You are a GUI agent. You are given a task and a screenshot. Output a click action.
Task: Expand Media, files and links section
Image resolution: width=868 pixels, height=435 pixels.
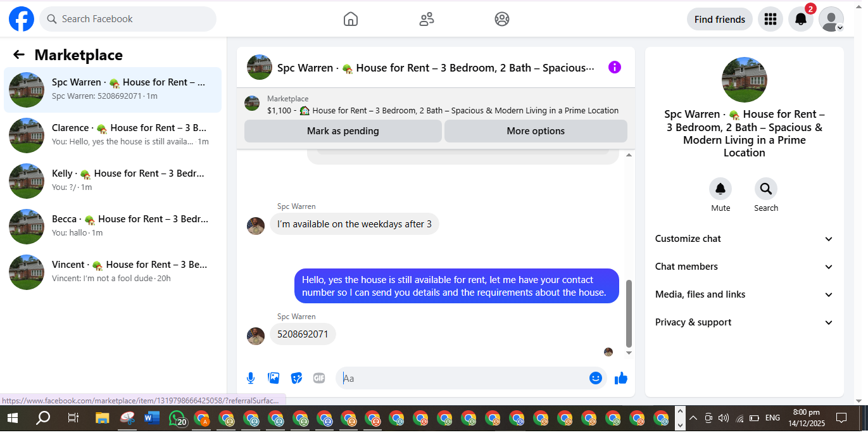click(745, 294)
